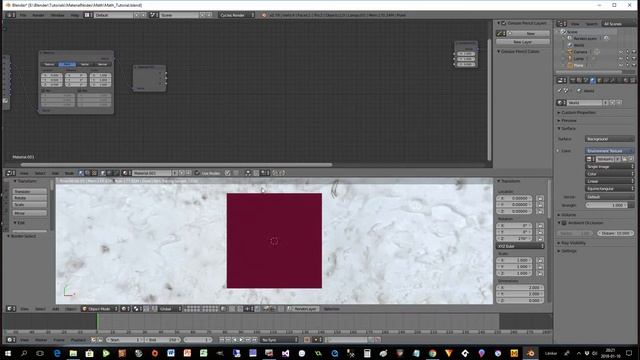Collapse the Surface panel
Screen dimensions: 640x360
pyautogui.click(x=567, y=129)
